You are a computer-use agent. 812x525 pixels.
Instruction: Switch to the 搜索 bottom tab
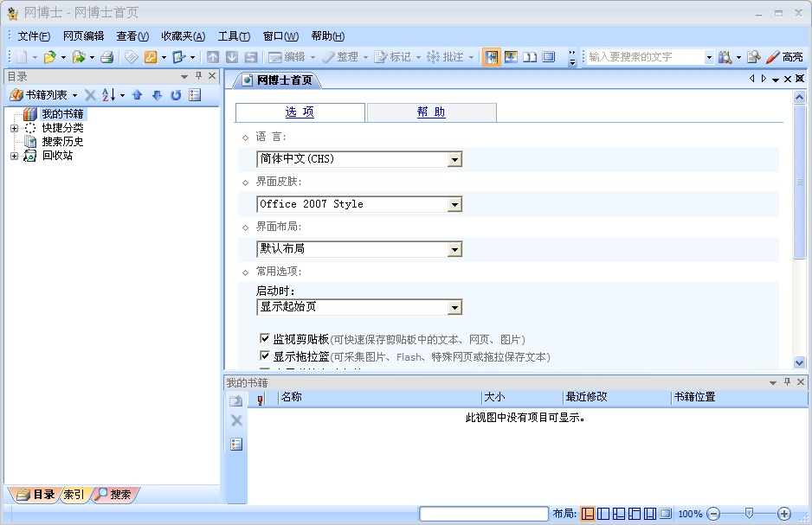[114, 495]
